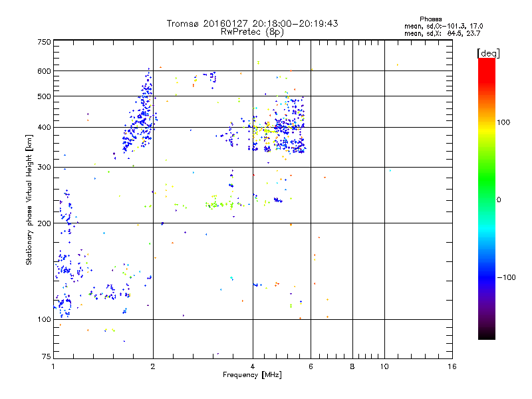Click the phase colorbar scale
Viewport: 532px width, 399px height.
click(487, 198)
